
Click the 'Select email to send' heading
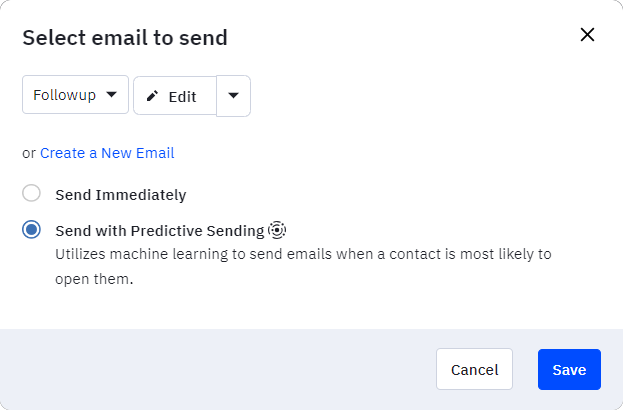click(x=125, y=38)
